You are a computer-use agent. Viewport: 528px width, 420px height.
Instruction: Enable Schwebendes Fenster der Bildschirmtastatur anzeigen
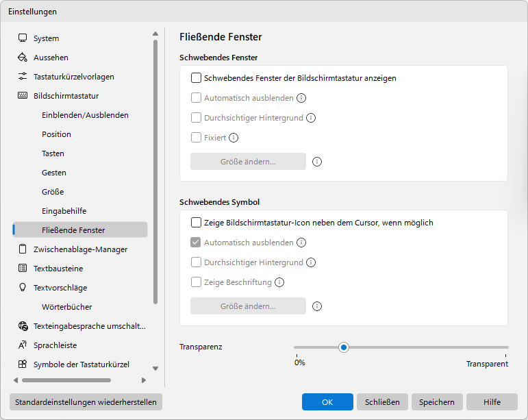pos(196,78)
